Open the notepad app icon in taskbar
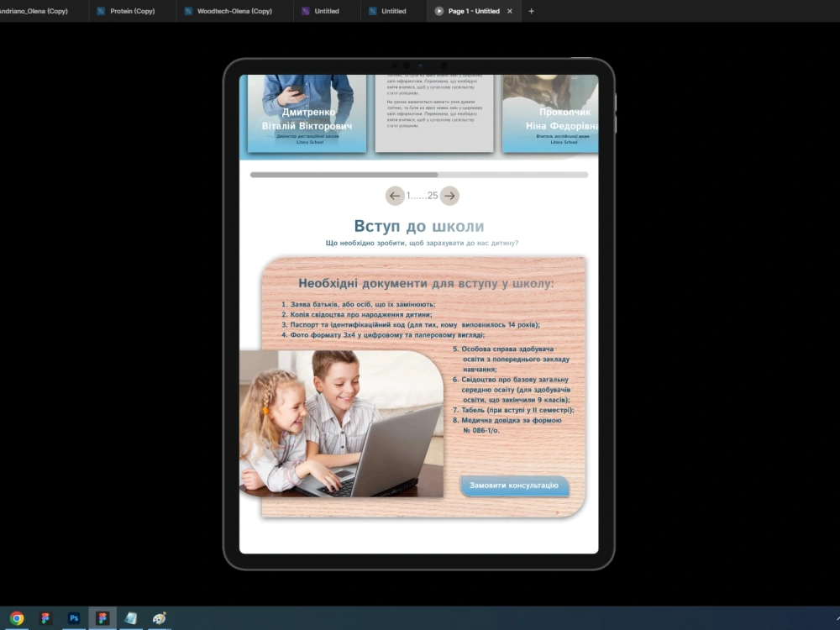 [131, 618]
